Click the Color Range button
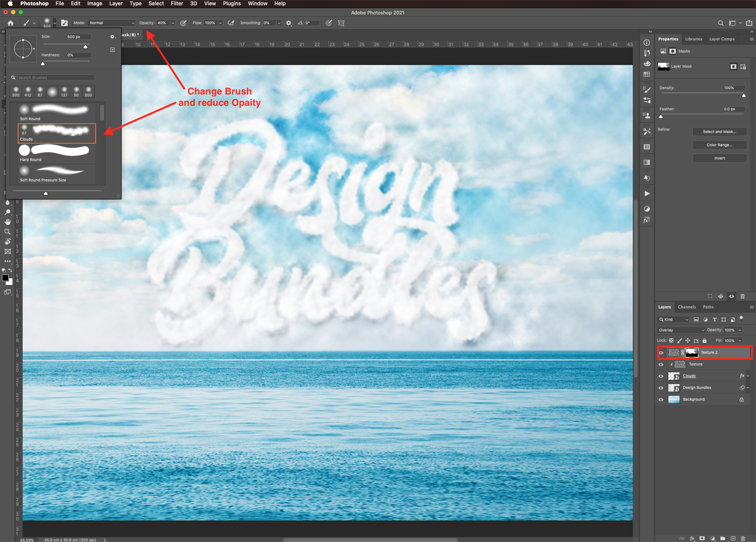The image size is (756, 542). click(x=719, y=145)
